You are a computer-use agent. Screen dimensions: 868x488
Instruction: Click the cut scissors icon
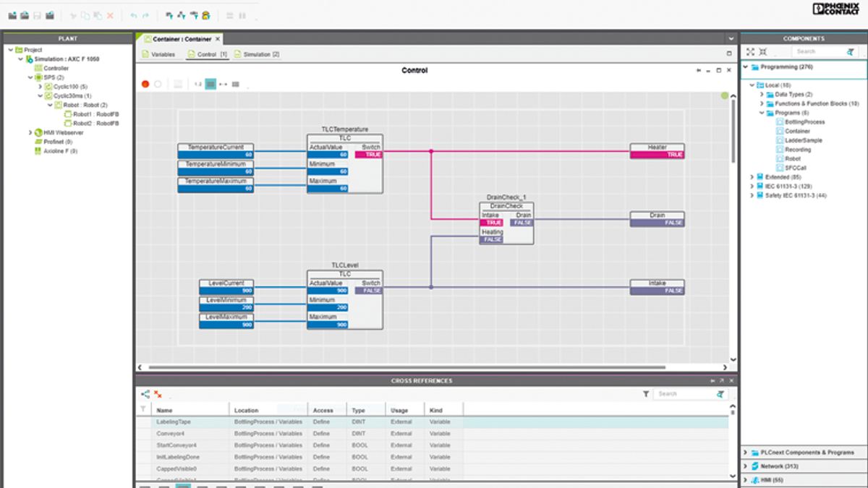click(73, 15)
